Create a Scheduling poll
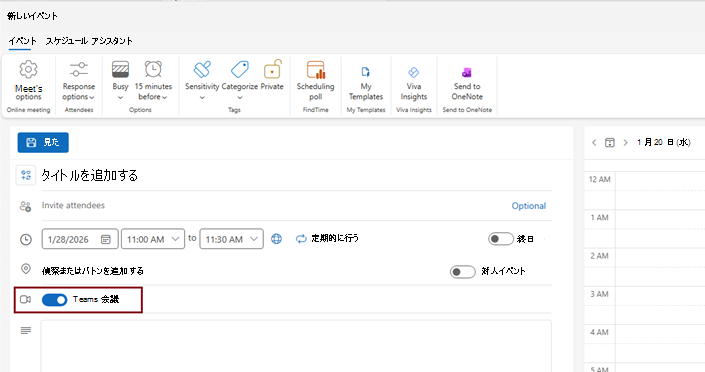 [315, 81]
